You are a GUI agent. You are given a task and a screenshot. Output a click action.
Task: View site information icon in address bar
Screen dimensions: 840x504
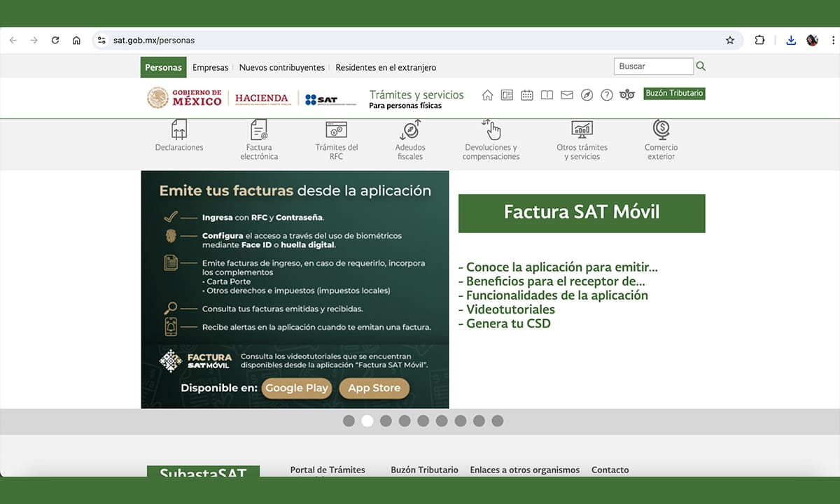tap(102, 41)
